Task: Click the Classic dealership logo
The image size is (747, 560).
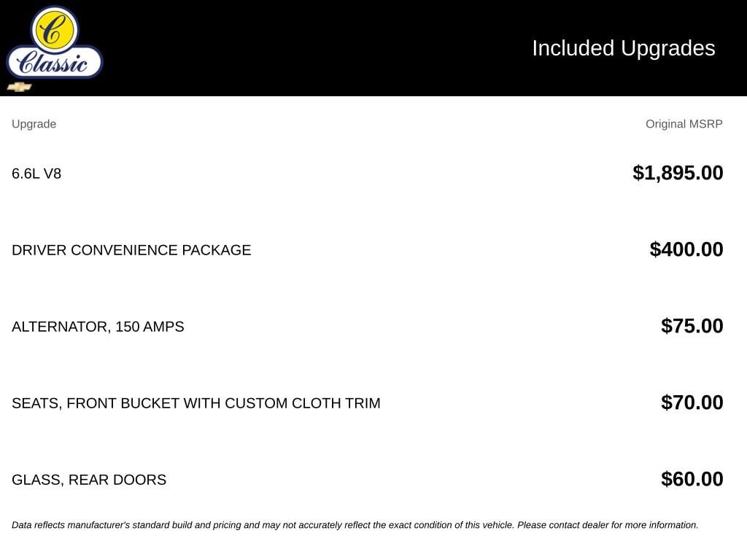Action: [55, 43]
